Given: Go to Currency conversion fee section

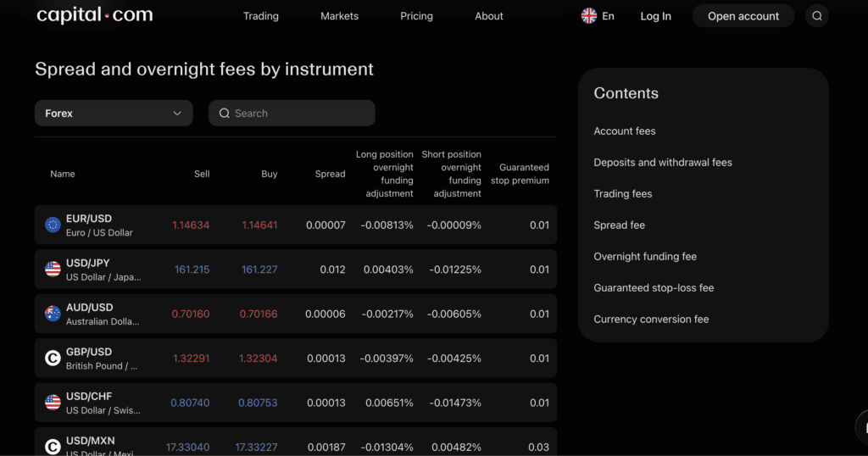Looking at the screenshot, I should (651, 320).
